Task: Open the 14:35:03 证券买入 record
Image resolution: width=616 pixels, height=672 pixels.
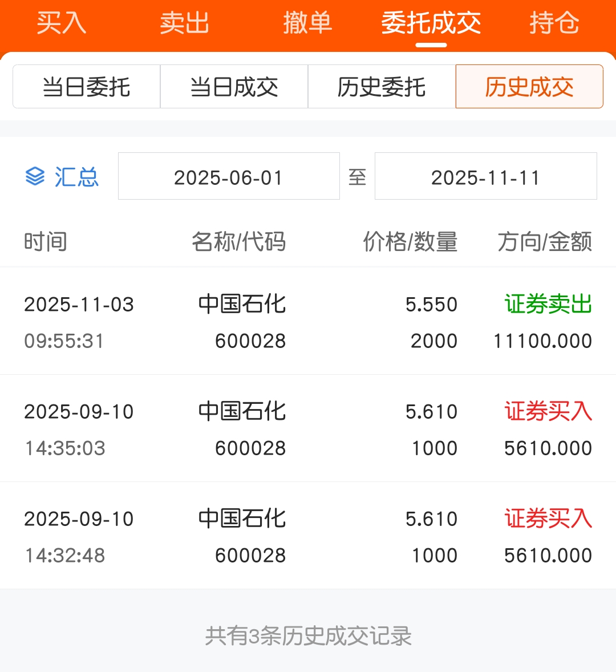Action: click(x=308, y=428)
